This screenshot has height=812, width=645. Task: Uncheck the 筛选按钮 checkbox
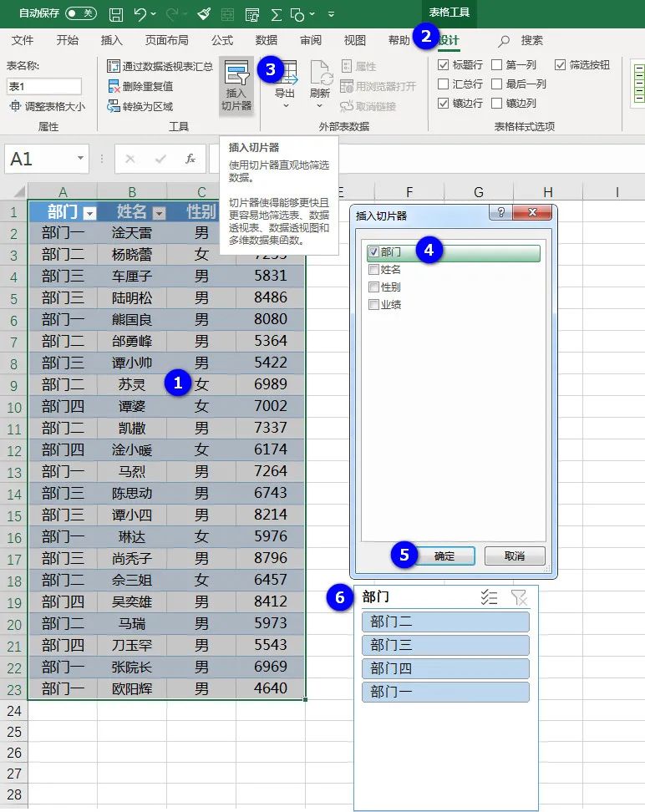pos(560,64)
